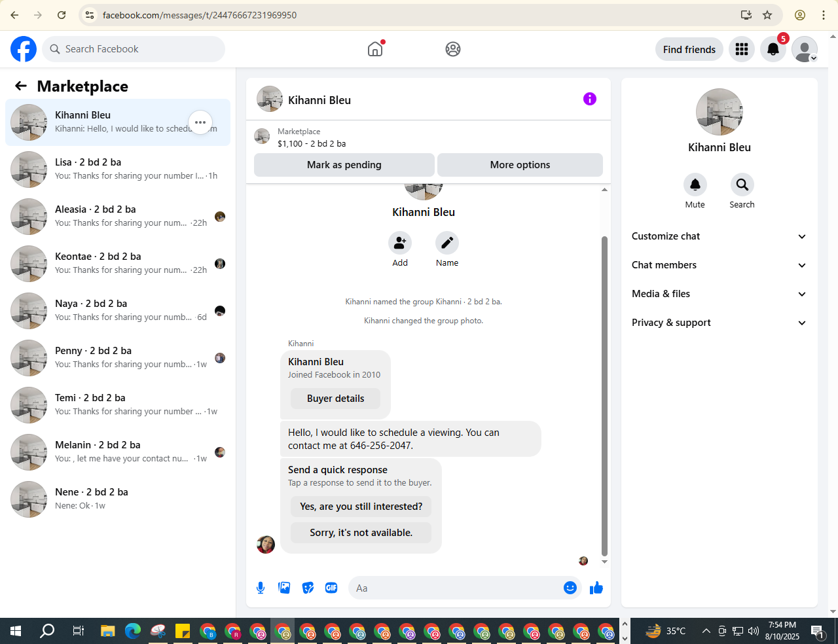Open Temi 2 bd 2 ba conversation
The width and height of the screenshot is (838, 644).
click(x=118, y=405)
